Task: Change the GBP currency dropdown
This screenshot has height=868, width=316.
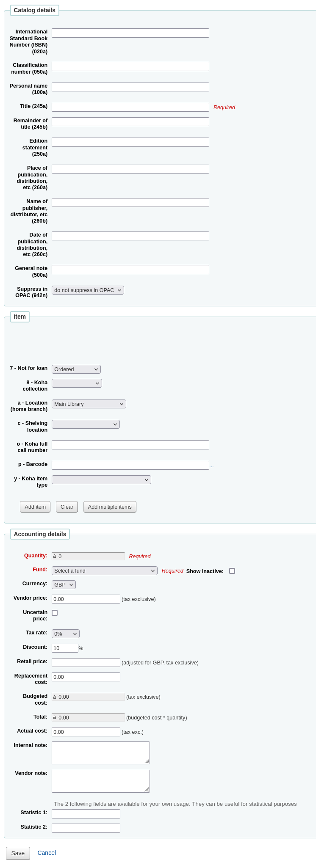Action: [x=64, y=585]
